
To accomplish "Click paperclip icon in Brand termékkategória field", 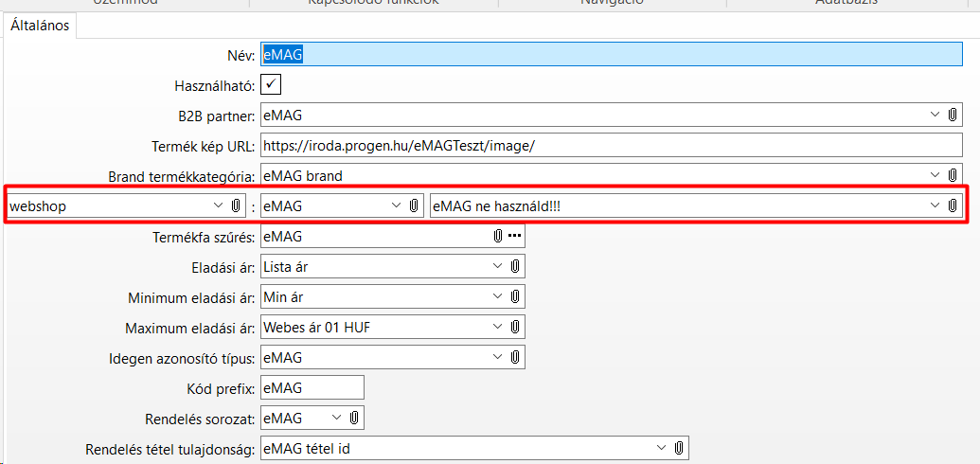I will [953, 176].
